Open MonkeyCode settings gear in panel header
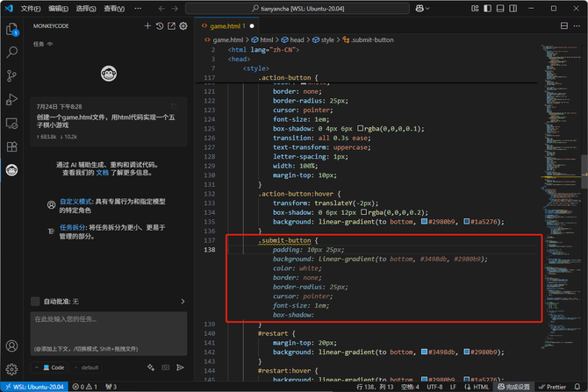The height and width of the screenshot is (392, 588). click(x=183, y=26)
